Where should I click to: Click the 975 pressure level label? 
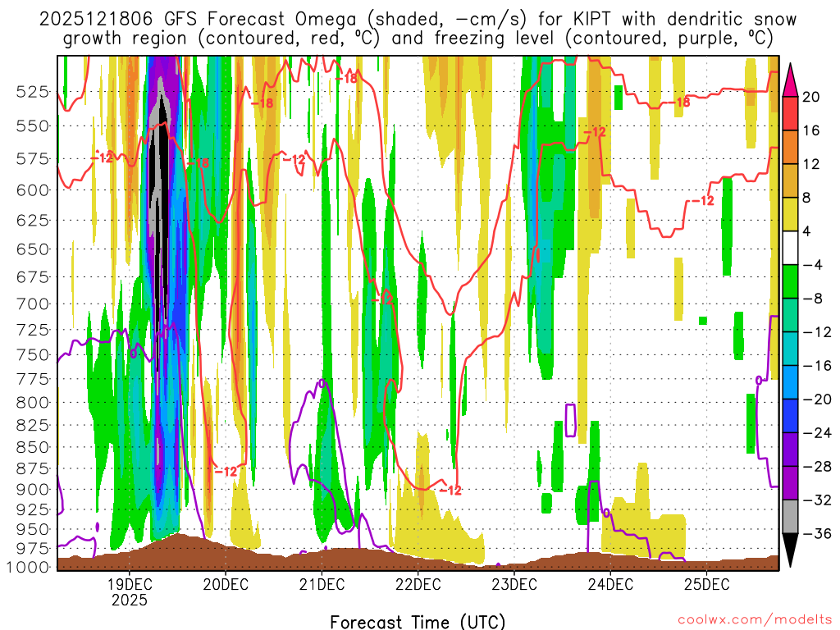33,548
